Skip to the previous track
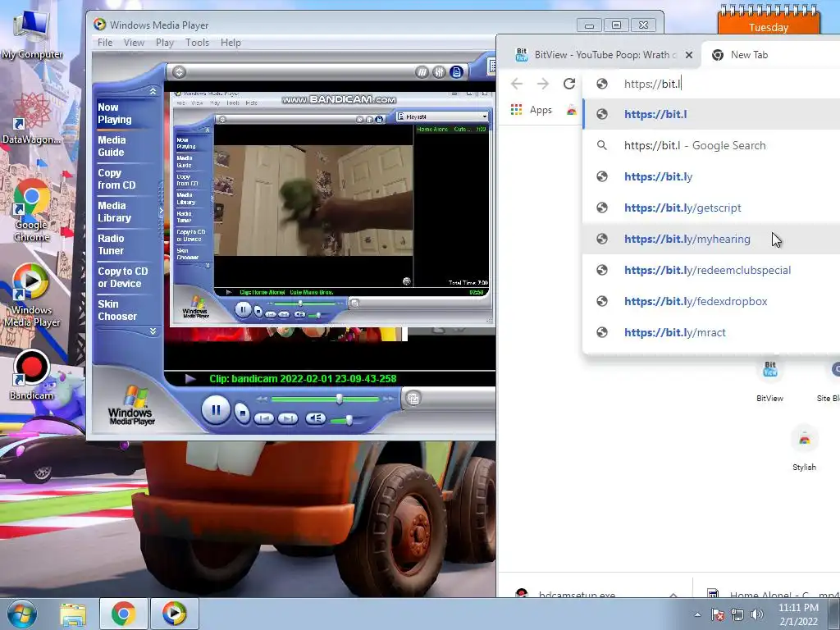Image resolution: width=840 pixels, height=630 pixels. [263, 418]
